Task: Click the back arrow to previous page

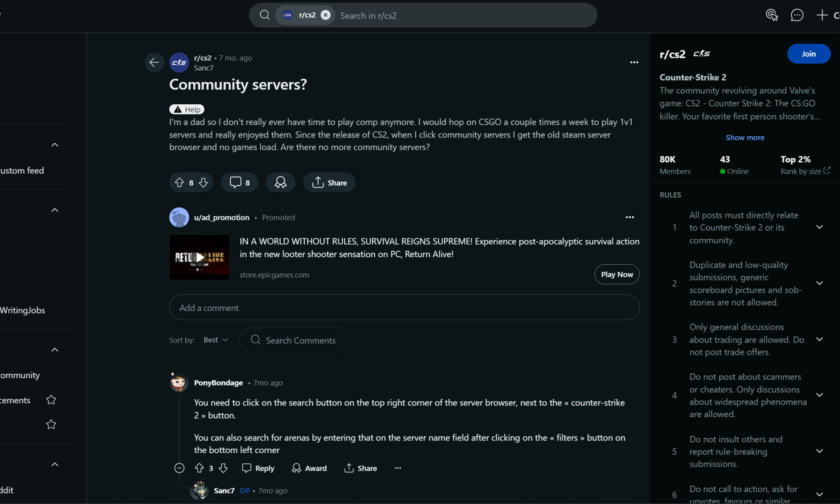Action: (x=154, y=63)
